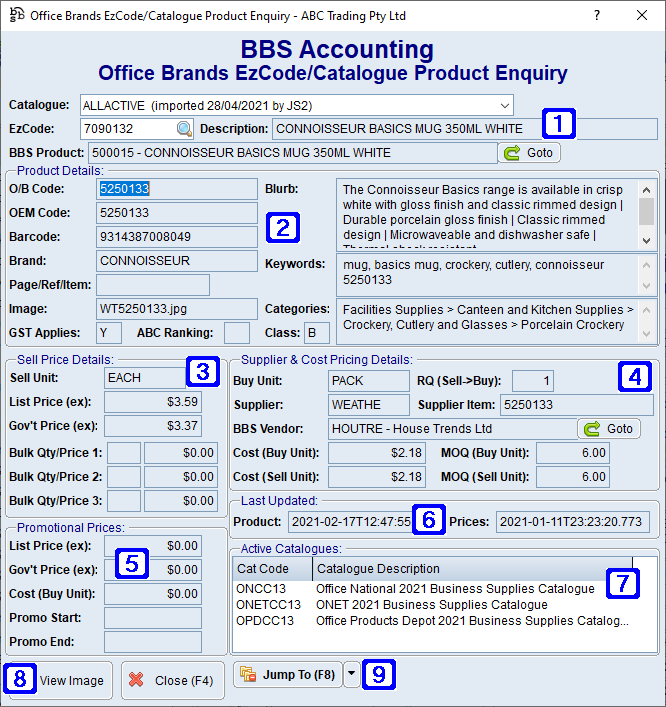Viewport: 666px width, 707px height.
Task: Click the Description field
Action: (464, 129)
